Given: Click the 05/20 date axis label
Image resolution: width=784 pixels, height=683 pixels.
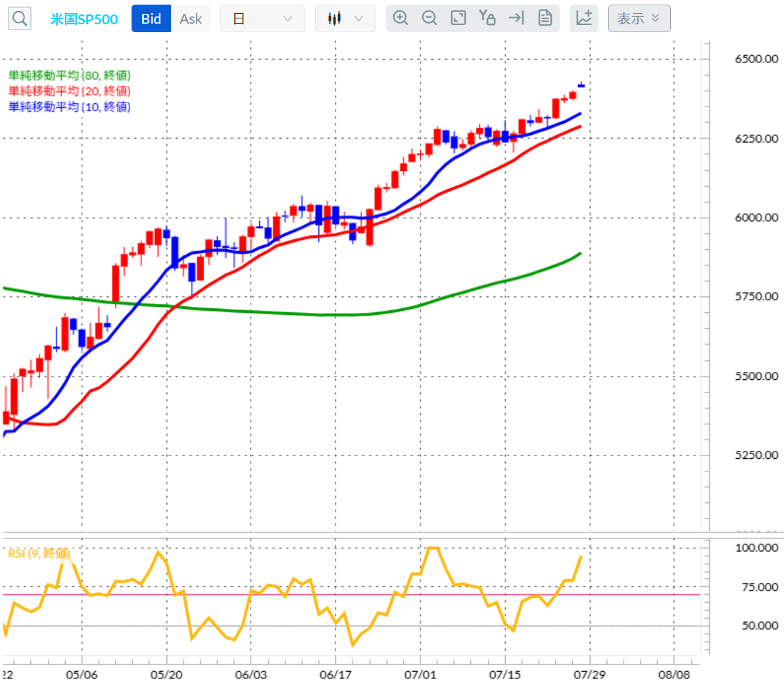Looking at the screenshot, I should [x=166, y=674].
